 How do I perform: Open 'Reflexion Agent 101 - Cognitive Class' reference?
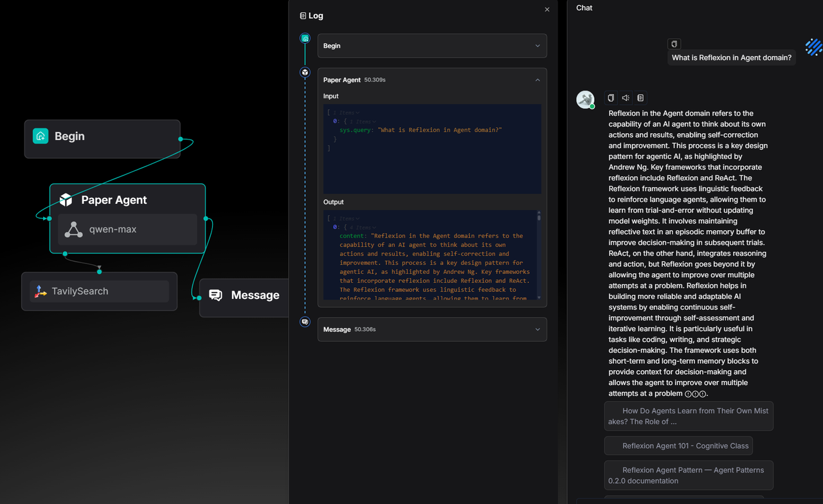click(x=678, y=446)
